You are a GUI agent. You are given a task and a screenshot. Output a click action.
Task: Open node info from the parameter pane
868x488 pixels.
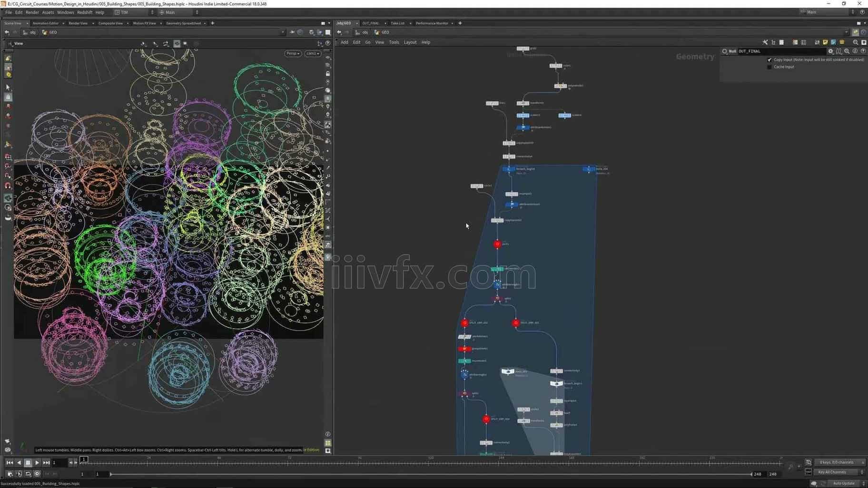tap(855, 51)
